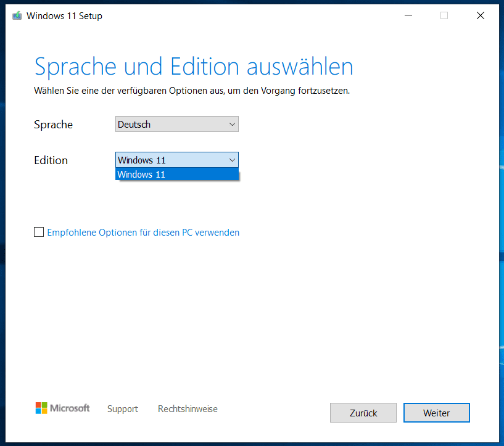Close the Windows 11 Setup window

click(x=480, y=15)
